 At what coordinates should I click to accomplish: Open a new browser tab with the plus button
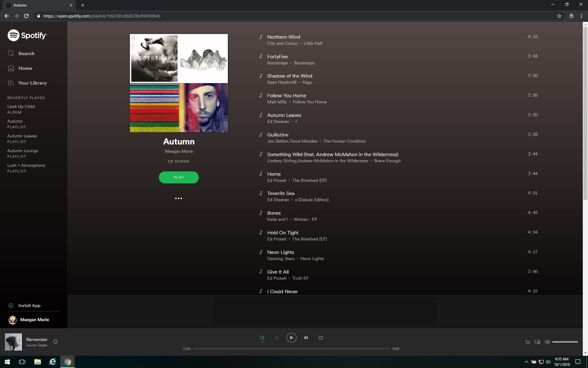coord(83,5)
